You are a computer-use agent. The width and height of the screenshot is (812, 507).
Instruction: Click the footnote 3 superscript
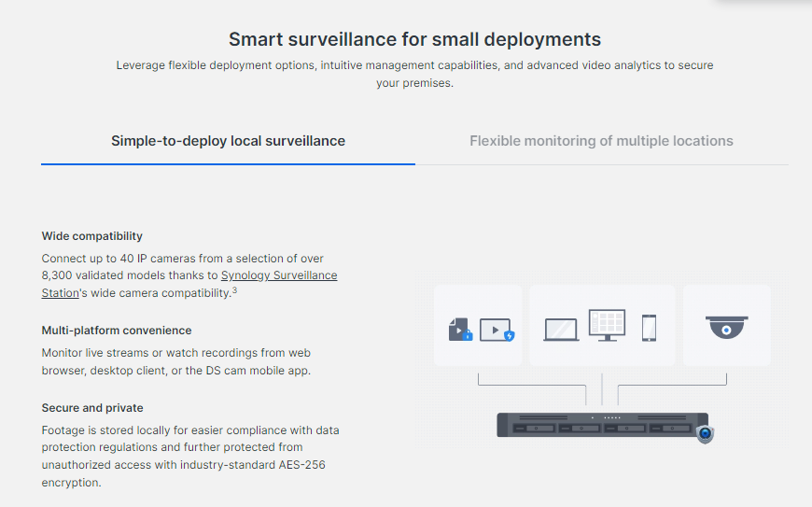pyautogui.click(x=234, y=290)
